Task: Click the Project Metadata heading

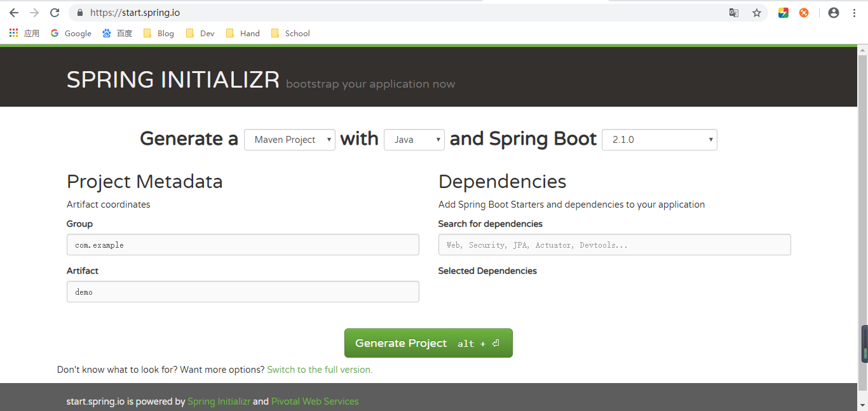Action: [145, 182]
